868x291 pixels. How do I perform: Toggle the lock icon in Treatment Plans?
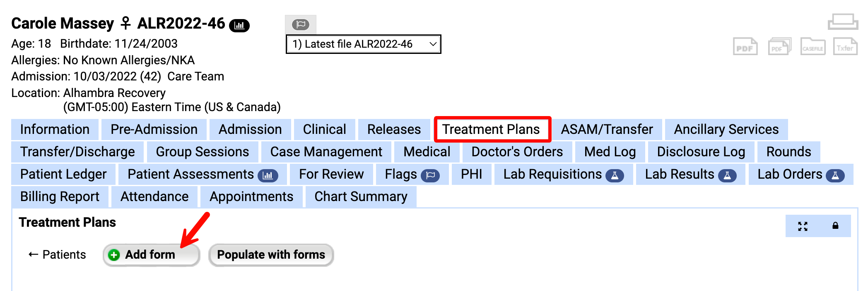[835, 226]
